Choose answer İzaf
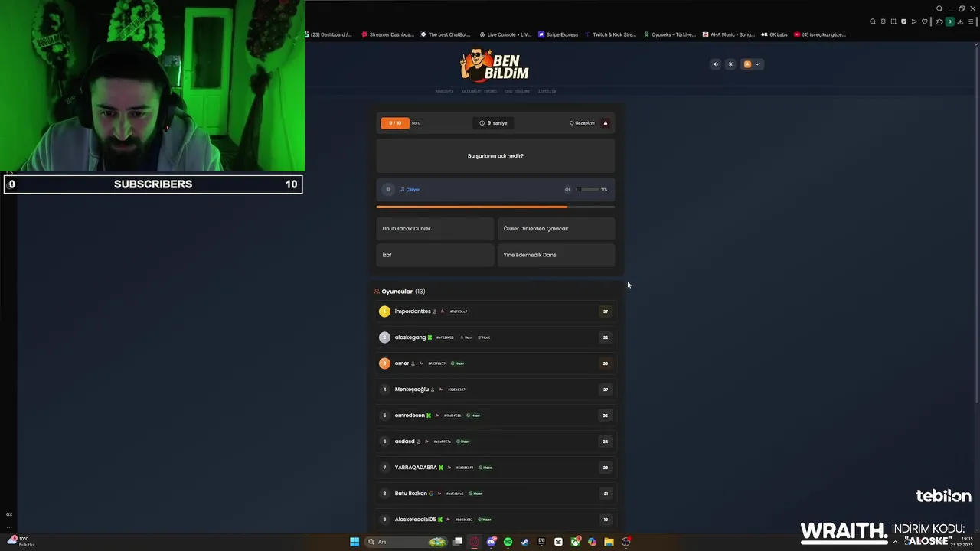The width and height of the screenshot is (980, 551). pos(435,255)
